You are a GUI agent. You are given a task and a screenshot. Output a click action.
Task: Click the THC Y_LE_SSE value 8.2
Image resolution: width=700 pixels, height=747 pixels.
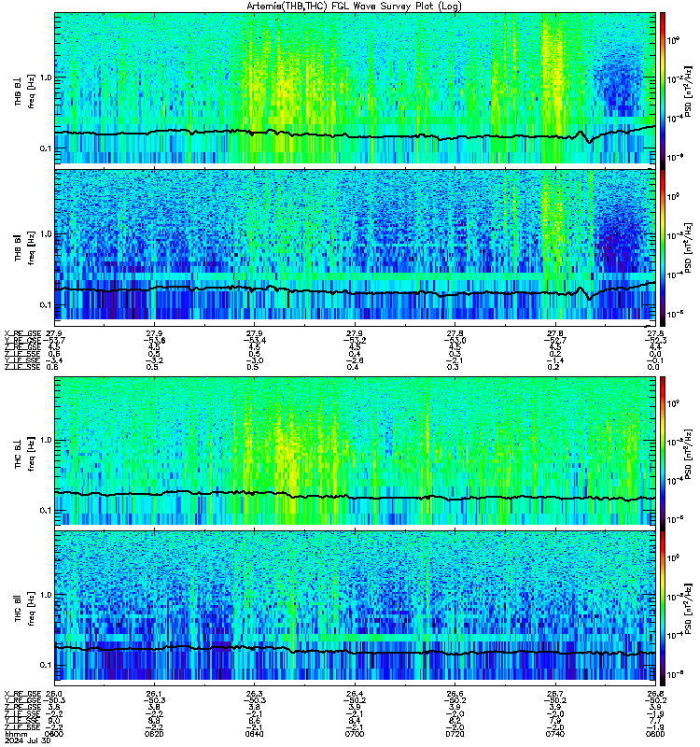pos(455,721)
